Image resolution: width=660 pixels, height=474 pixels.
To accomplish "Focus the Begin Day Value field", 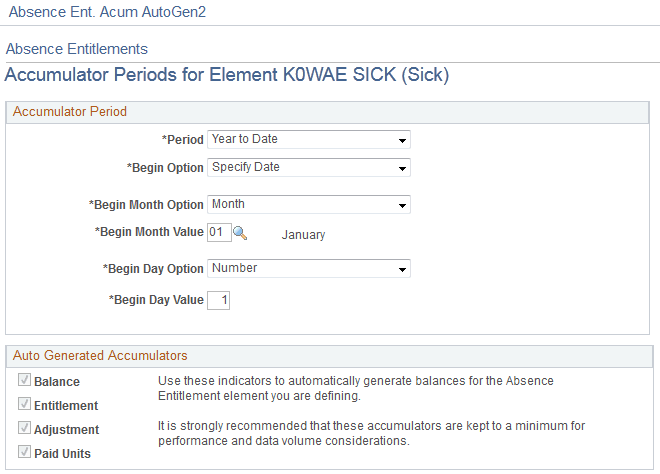I will (218, 299).
